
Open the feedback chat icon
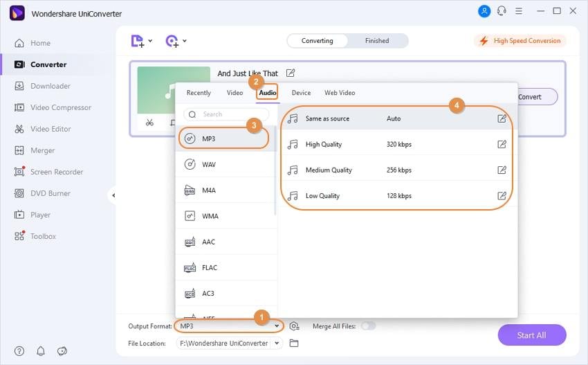[x=62, y=351]
